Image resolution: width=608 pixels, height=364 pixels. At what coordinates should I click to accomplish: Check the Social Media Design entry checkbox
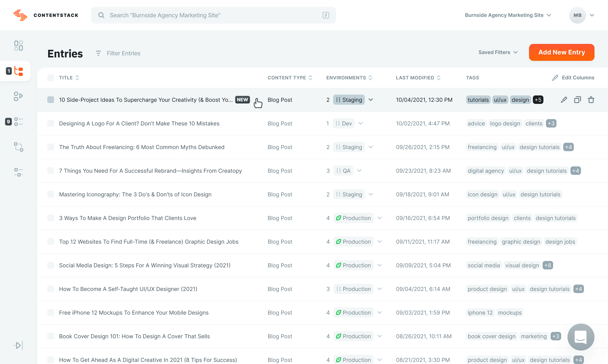coord(50,265)
